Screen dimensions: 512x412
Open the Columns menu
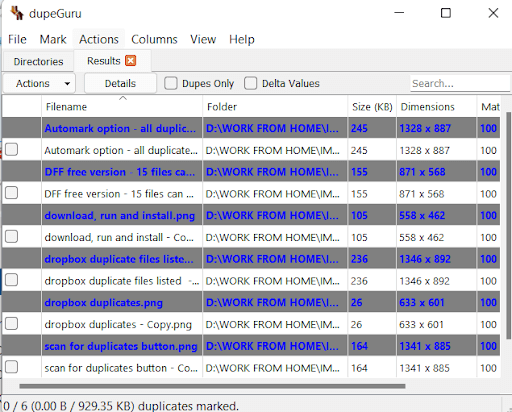(x=154, y=39)
